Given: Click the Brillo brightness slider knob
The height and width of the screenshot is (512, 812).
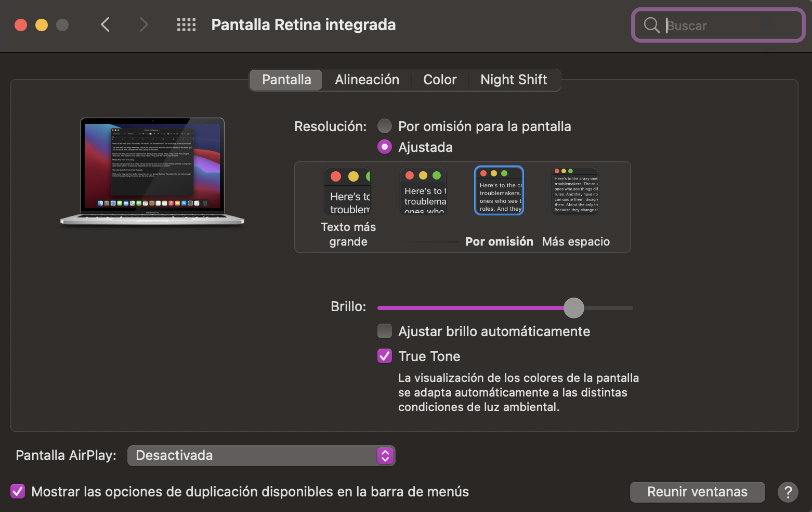Looking at the screenshot, I should pos(574,308).
